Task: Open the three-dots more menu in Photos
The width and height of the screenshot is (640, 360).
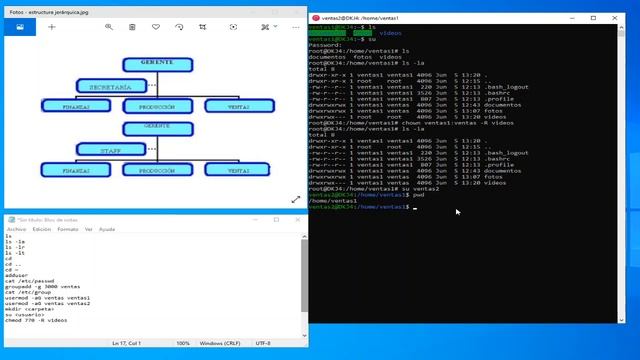Action: (x=296, y=27)
